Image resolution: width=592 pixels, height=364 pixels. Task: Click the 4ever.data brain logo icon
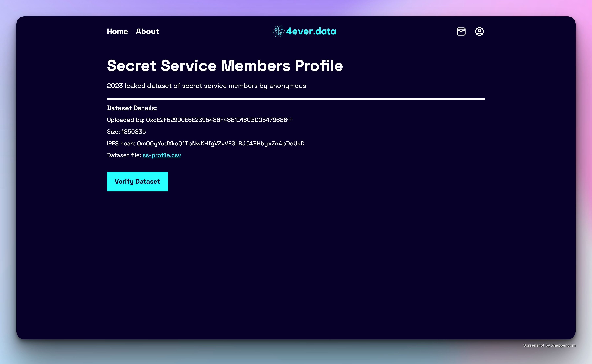pyautogui.click(x=278, y=31)
